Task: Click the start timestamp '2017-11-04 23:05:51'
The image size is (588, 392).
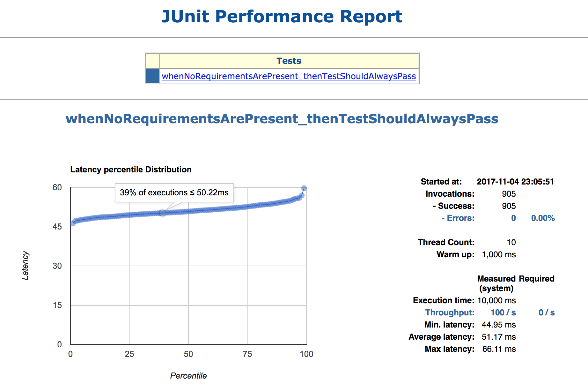Action: [x=515, y=182]
